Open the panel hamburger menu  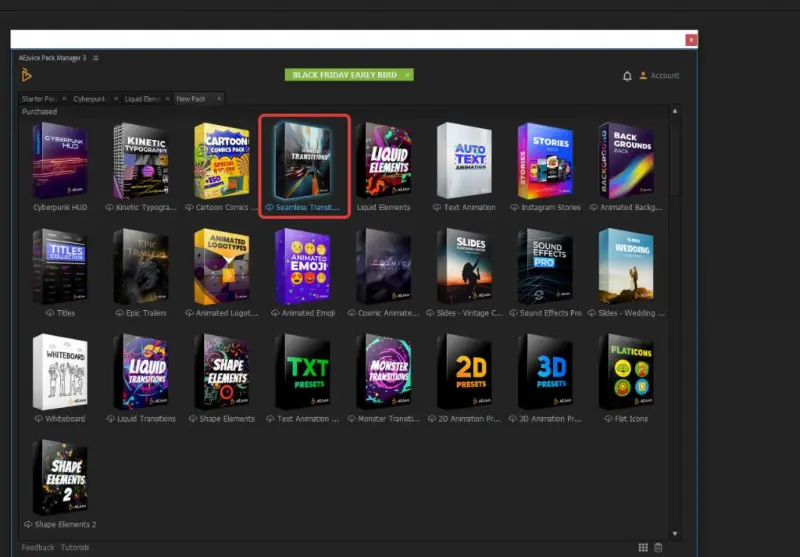point(96,58)
